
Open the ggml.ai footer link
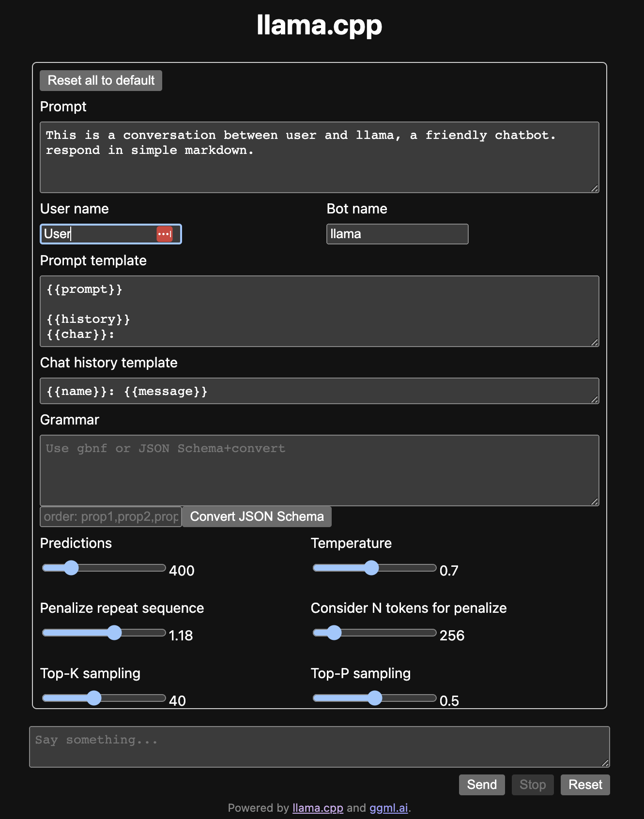[389, 808]
